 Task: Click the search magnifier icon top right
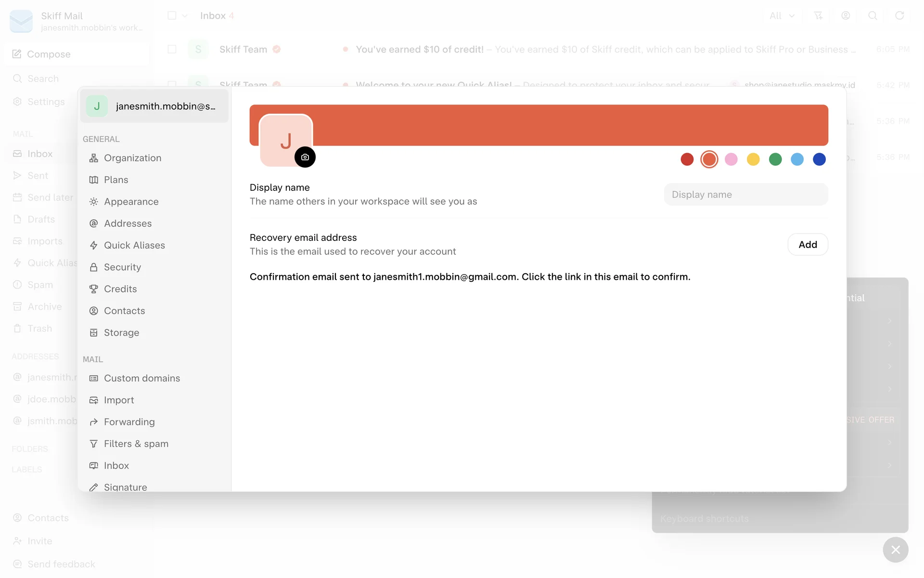click(x=872, y=15)
